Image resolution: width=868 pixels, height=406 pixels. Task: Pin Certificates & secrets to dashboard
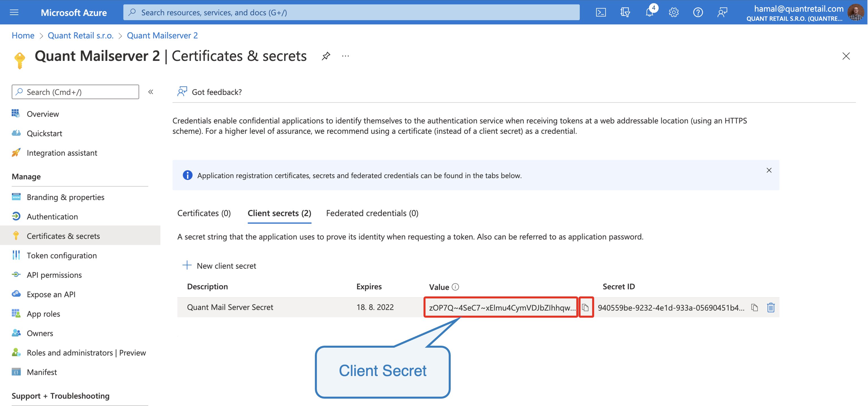pos(326,56)
